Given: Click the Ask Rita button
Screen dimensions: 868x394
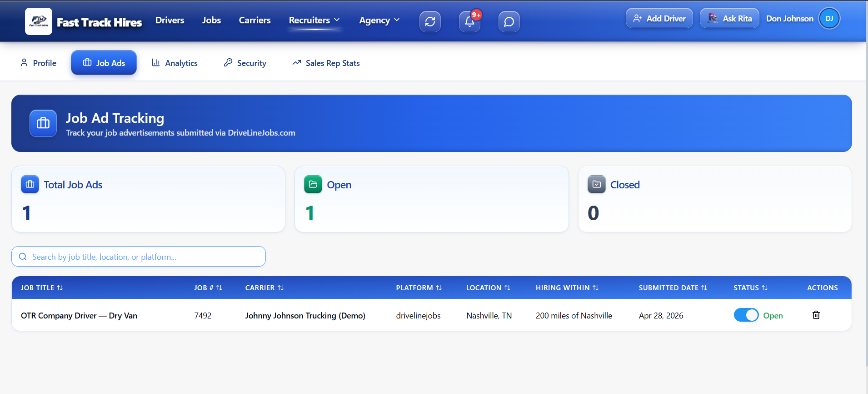Looking at the screenshot, I should pyautogui.click(x=730, y=18).
